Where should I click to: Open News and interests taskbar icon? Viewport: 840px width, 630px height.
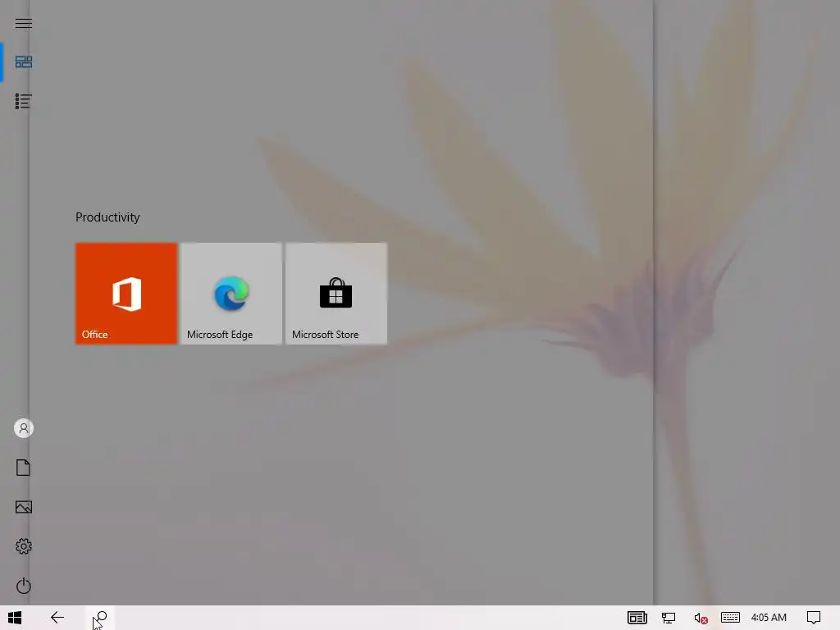tap(637, 618)
